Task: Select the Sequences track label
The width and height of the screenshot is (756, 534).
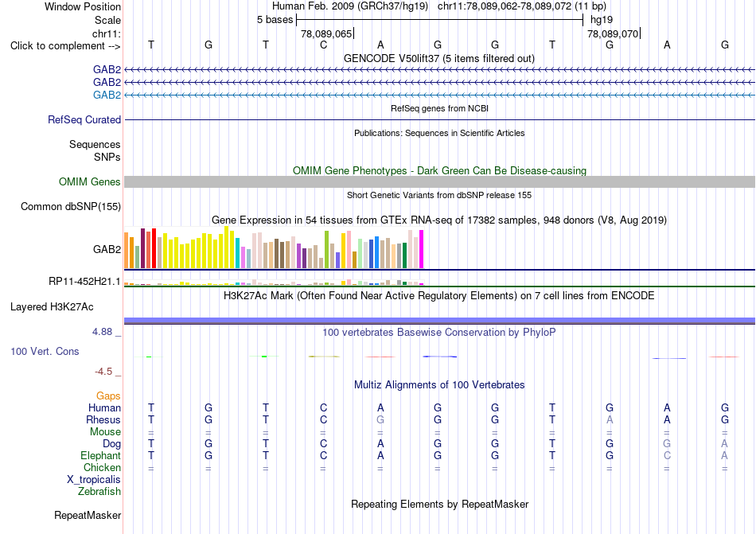Action: click(95, 145)
